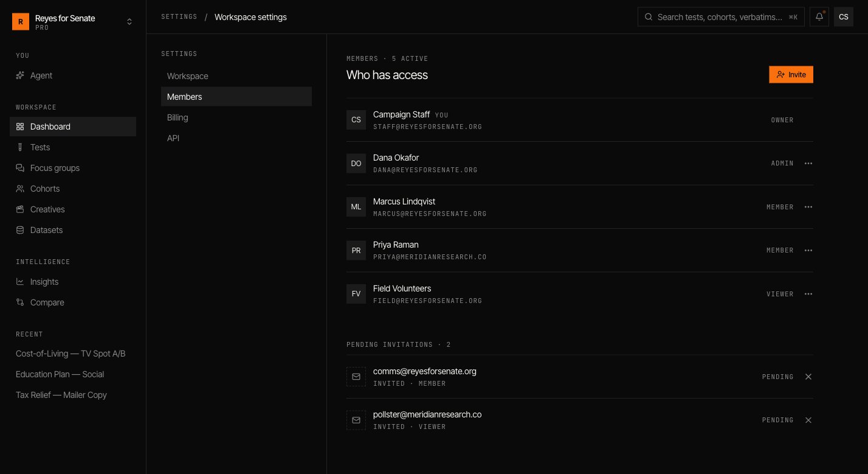Click the Field Volunteers VIEWER role label

[780, 294]
